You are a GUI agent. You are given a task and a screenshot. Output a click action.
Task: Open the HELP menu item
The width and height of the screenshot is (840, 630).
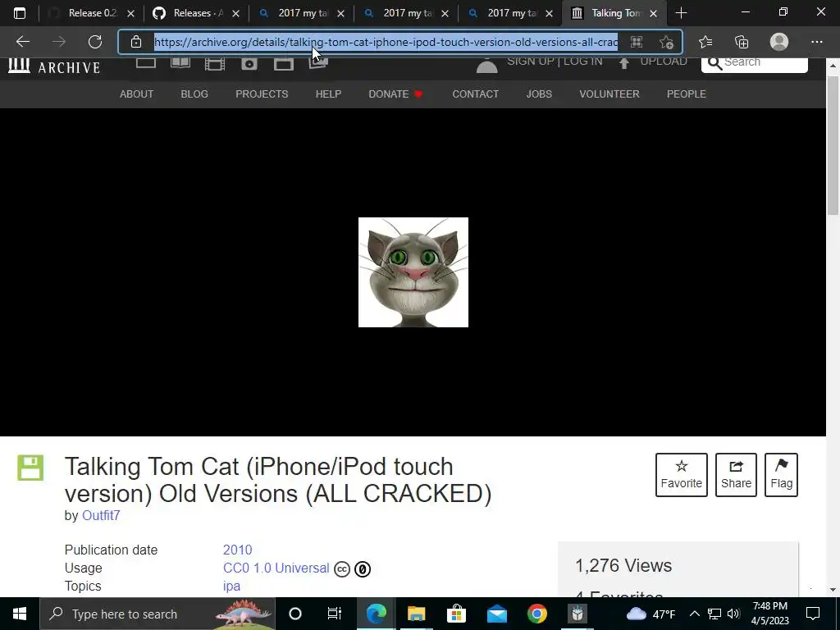pyautogui.click(x=328, y=94)
